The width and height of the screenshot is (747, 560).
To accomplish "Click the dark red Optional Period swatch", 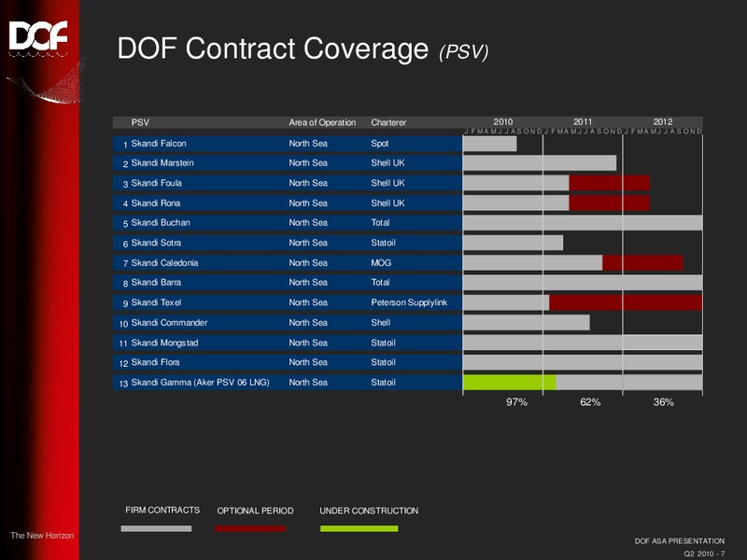I will coord(250,528).
